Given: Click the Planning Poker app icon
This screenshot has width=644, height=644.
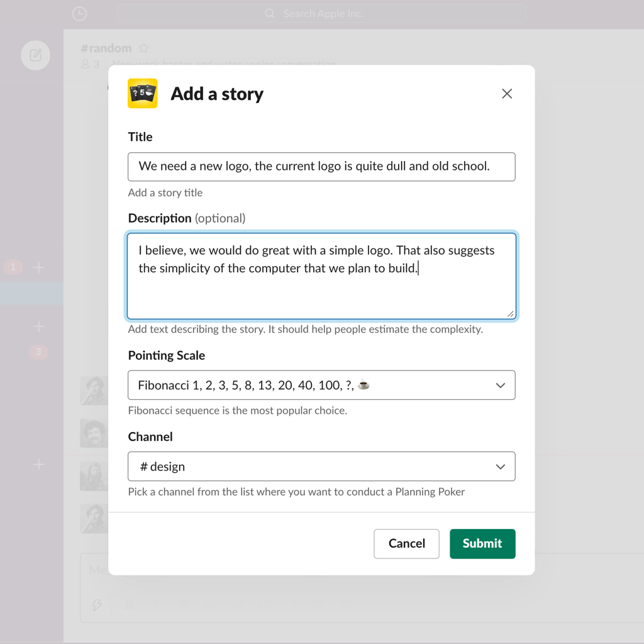Looking at the screenshot, I should pos(143,94).
